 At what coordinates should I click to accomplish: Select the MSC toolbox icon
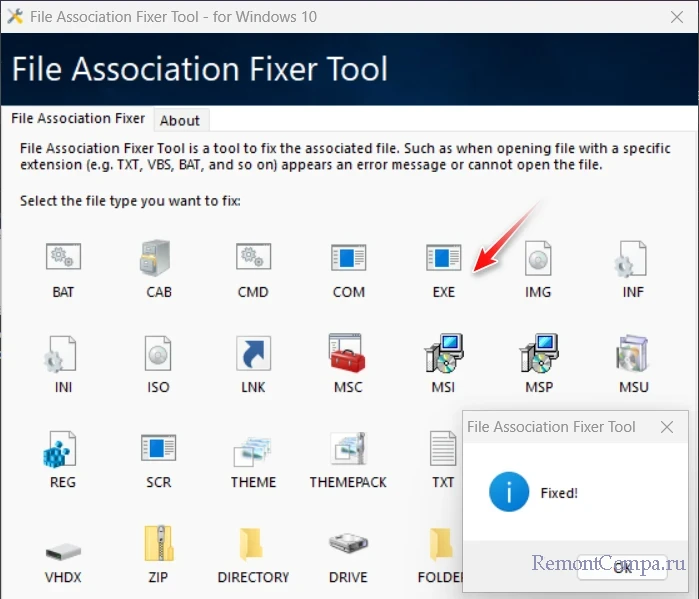coord(347,353)
